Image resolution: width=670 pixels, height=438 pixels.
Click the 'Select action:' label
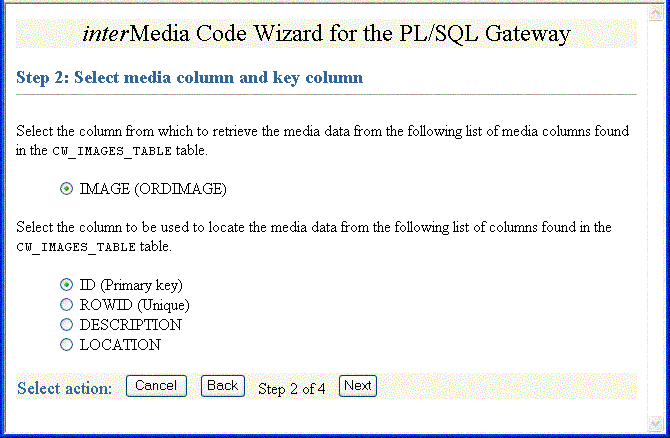pyautogui.click(x=65, y=388)
